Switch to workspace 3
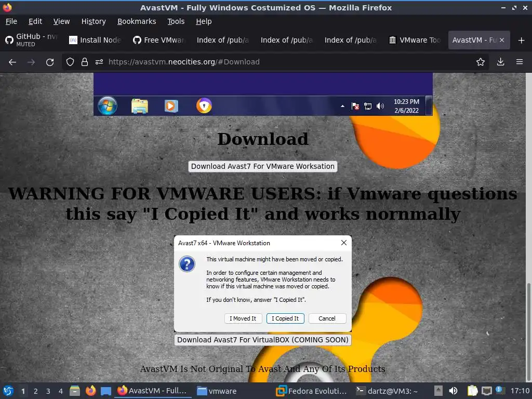The height and width of the screenshot is (399, 532). [48, 391]
